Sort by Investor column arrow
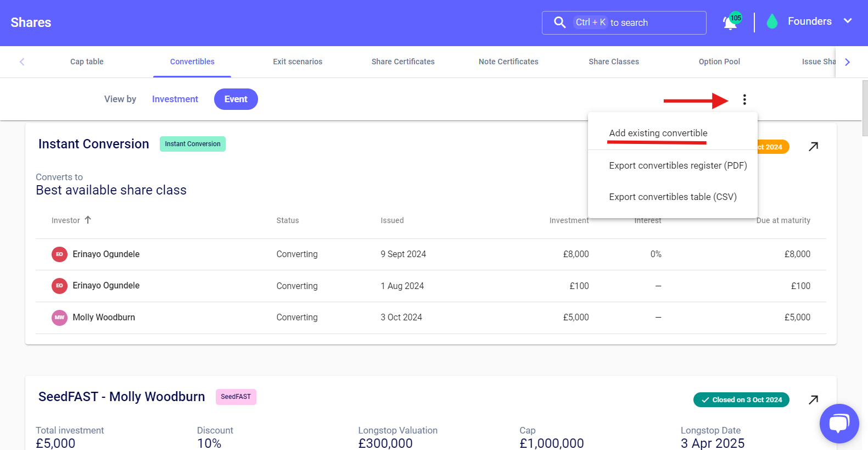Viewport: 868px width, 450px height. pyautogui.click(x=88, y=220)
